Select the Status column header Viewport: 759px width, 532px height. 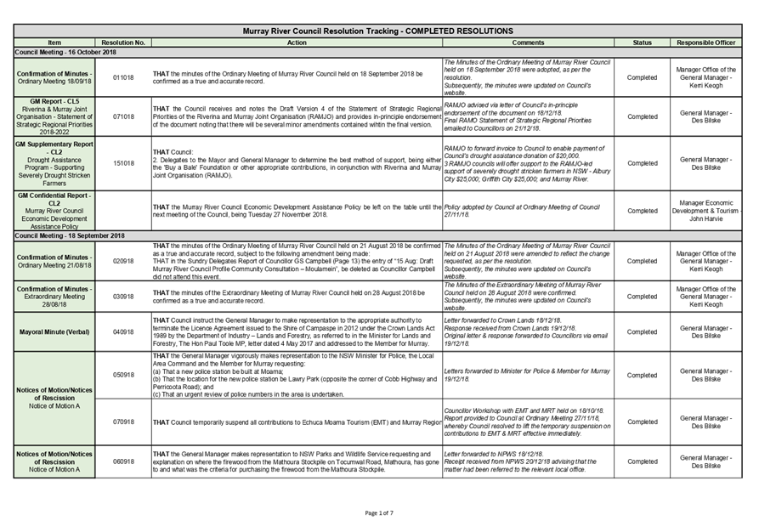[x=642, y=42]
